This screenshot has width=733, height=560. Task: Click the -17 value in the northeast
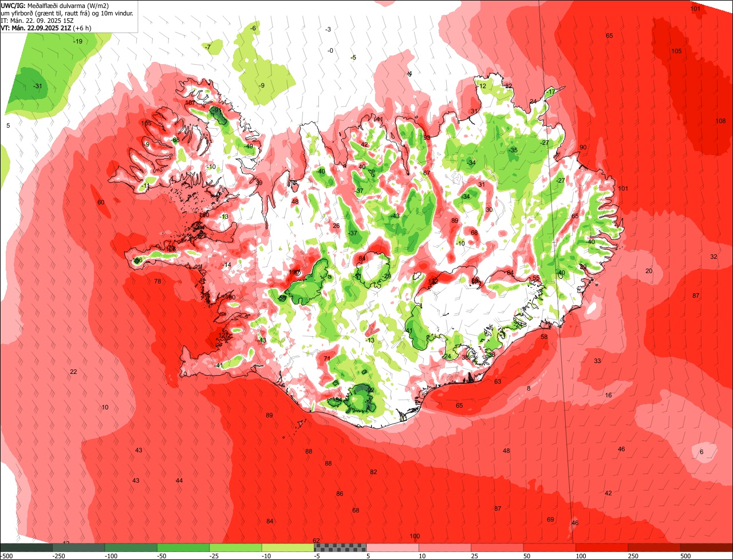point(551,92)
